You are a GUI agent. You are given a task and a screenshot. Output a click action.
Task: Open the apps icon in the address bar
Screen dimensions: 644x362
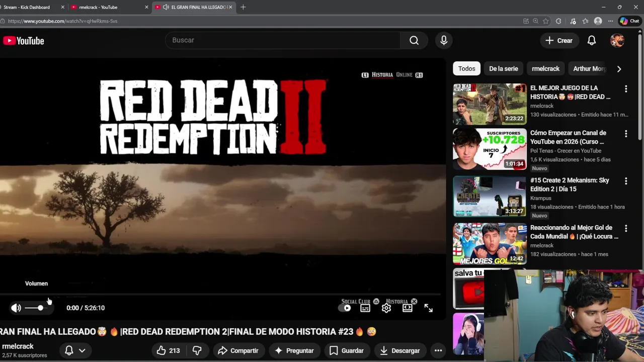(x=526, y=21)
